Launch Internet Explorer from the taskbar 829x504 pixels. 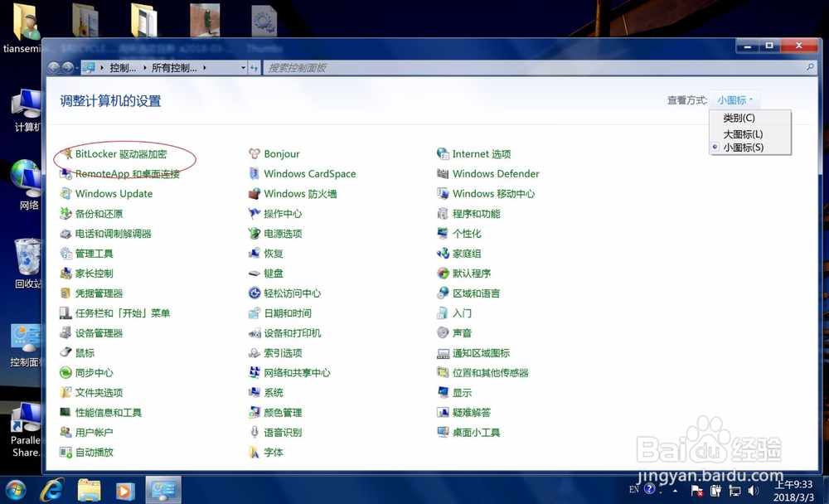pos(52,490)
